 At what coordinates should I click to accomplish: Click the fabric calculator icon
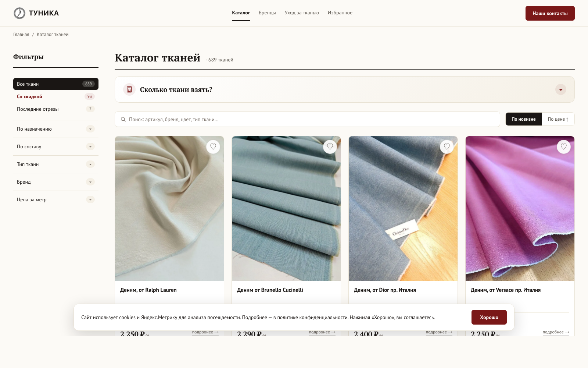(x=129, y=89)
